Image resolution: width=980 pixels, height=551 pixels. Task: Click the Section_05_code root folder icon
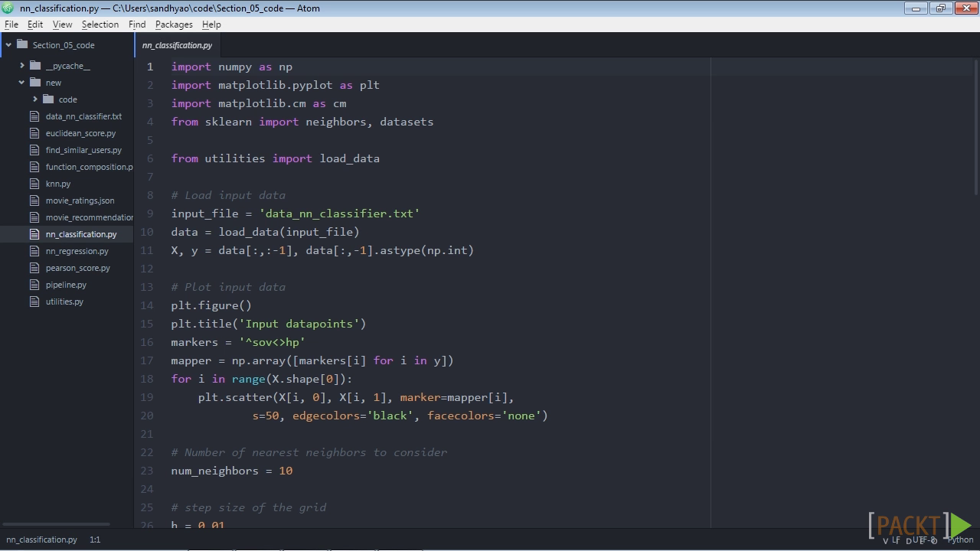click(22, 44)
